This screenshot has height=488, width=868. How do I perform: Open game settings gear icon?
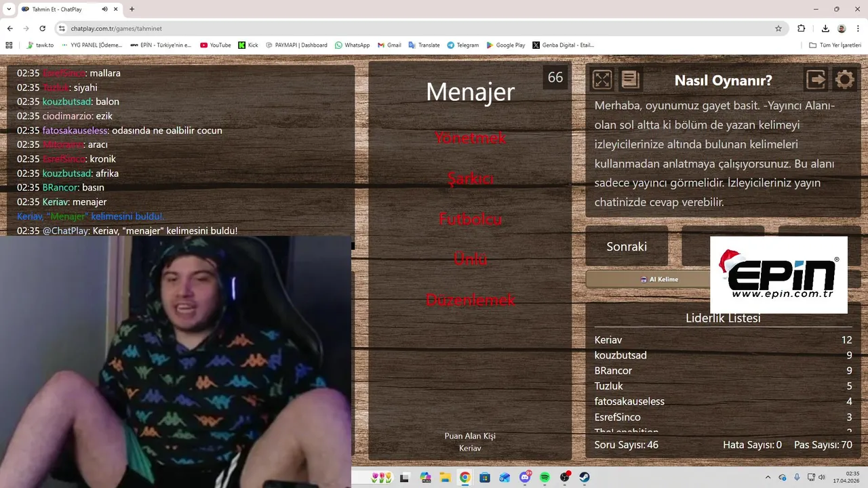click(x=844, y=80)
